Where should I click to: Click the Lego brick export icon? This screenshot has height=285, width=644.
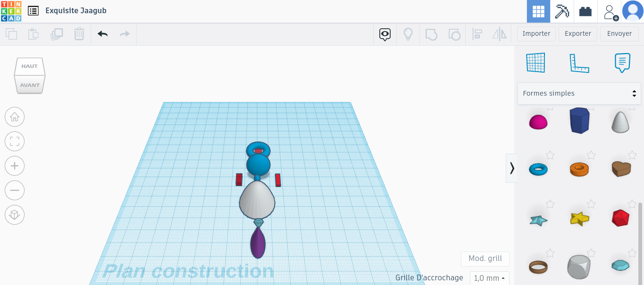[x=585, y=10]
